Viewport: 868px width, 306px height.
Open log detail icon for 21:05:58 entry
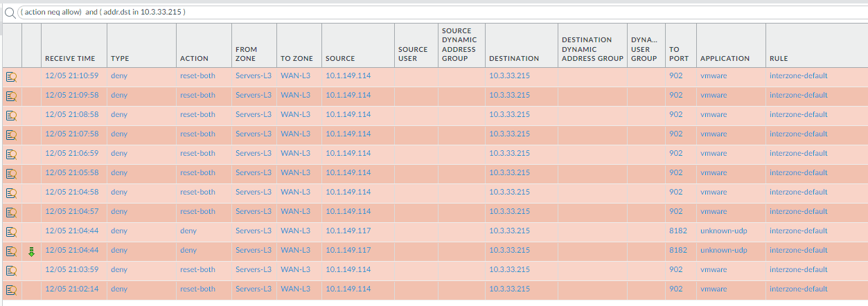(x=12, y=173)
